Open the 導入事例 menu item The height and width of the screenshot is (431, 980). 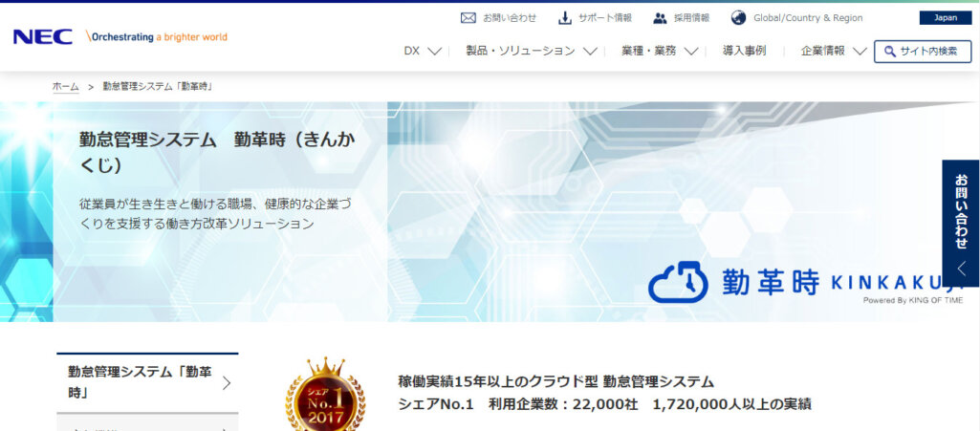click(745, 52)
